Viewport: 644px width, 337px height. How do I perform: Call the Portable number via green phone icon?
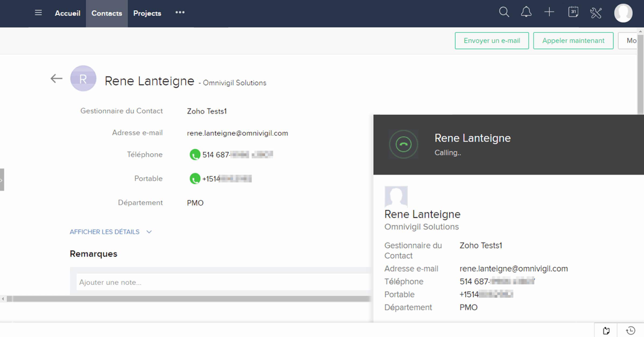click(195, 178)
